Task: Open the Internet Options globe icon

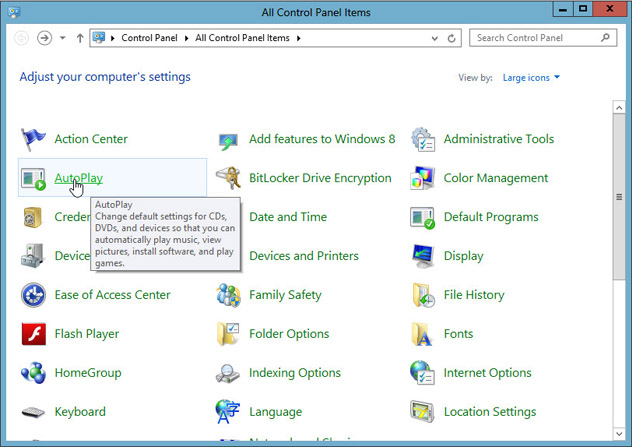Action: point(422,373)
